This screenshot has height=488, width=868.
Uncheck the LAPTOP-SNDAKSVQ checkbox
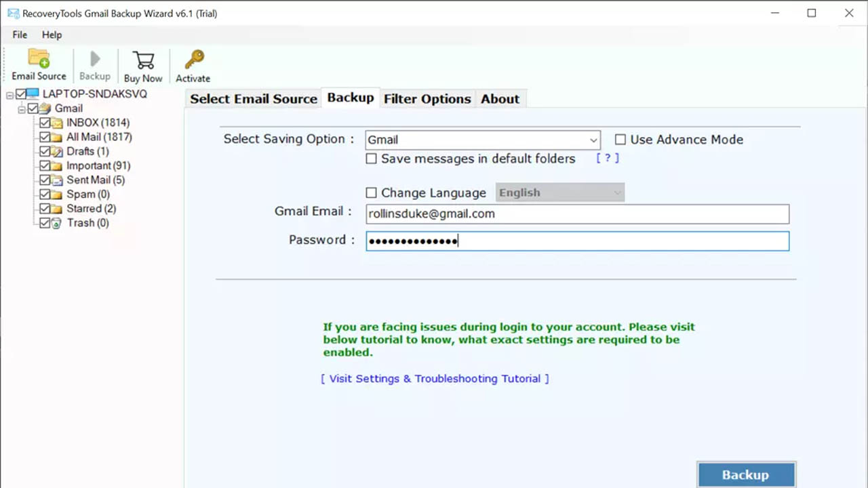21,94
